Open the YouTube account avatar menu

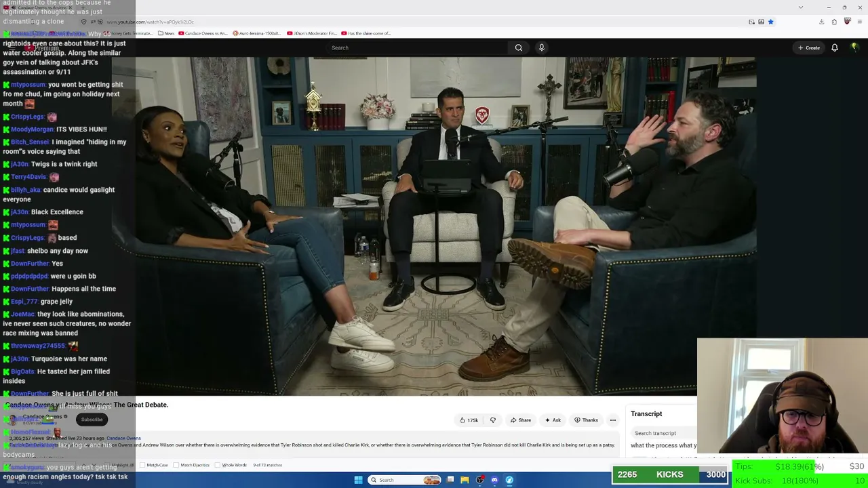[x=854, y=47]
